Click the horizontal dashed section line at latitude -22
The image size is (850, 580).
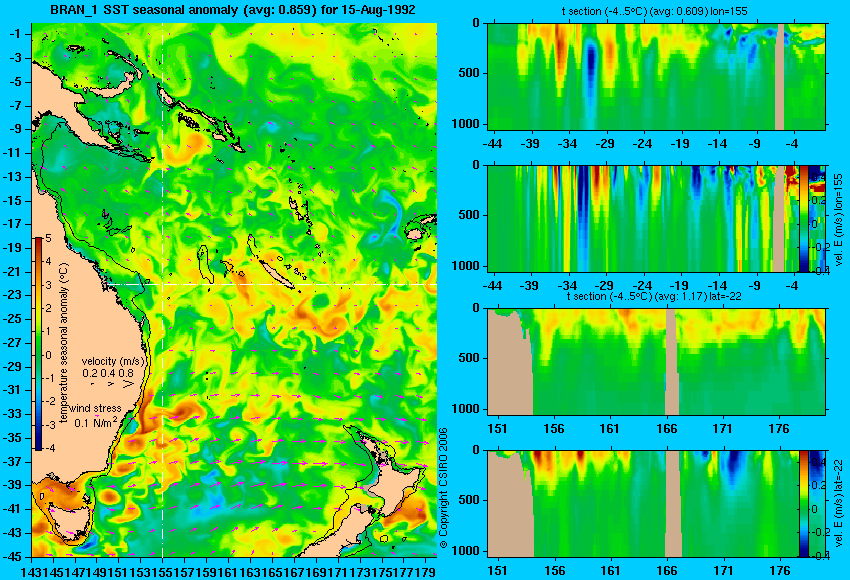pyautogui.click(x=271, y=284)
